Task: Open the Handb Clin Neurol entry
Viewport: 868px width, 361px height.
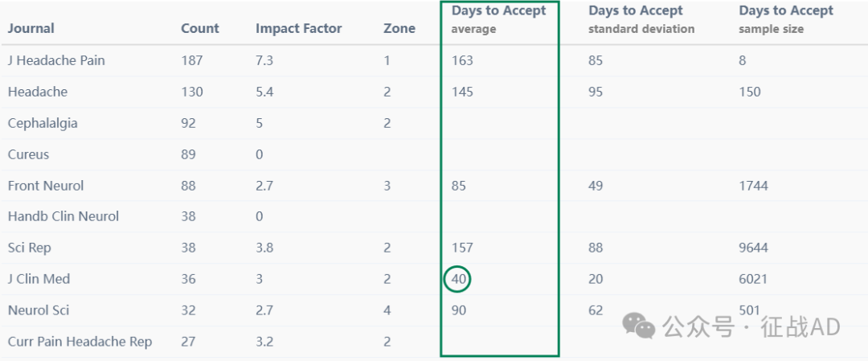Action: coord(63,216)
